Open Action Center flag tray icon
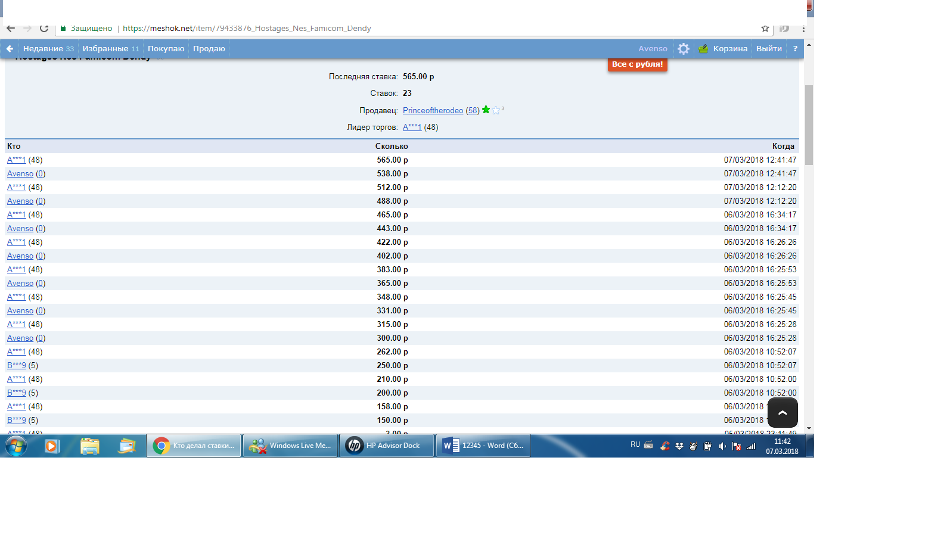This screenshot has height=560, width=944. (x=737, y=446)
